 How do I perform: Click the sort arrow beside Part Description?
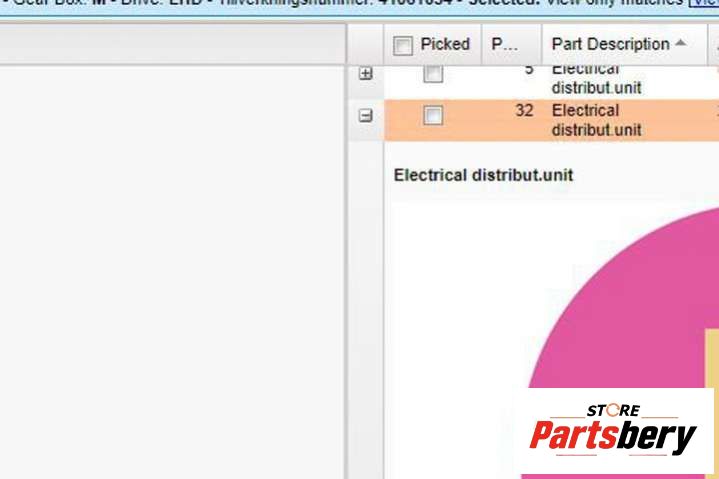[681, 44]
